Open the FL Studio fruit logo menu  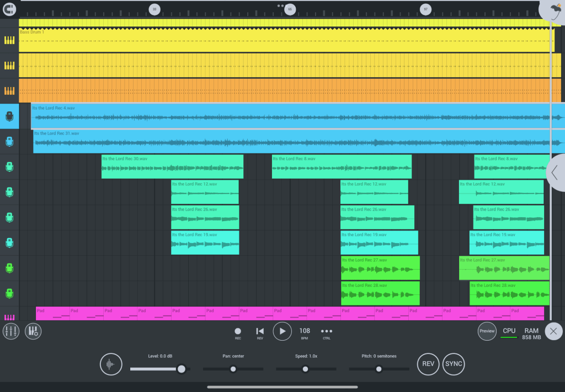pyautogui.click(x=552, y=9)
